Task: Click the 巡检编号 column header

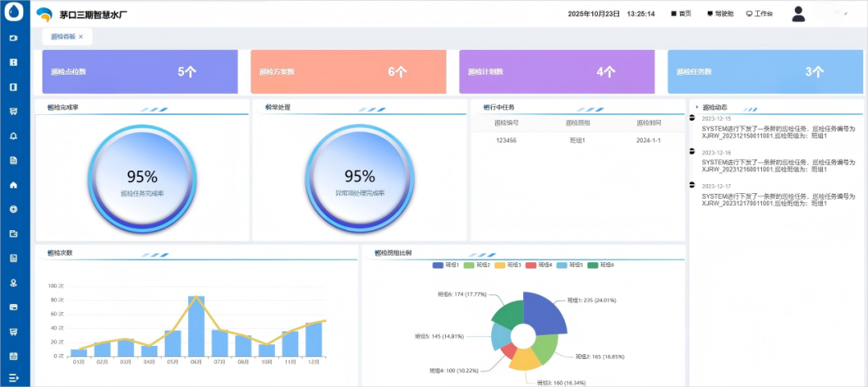Action: tap(506, 123)
